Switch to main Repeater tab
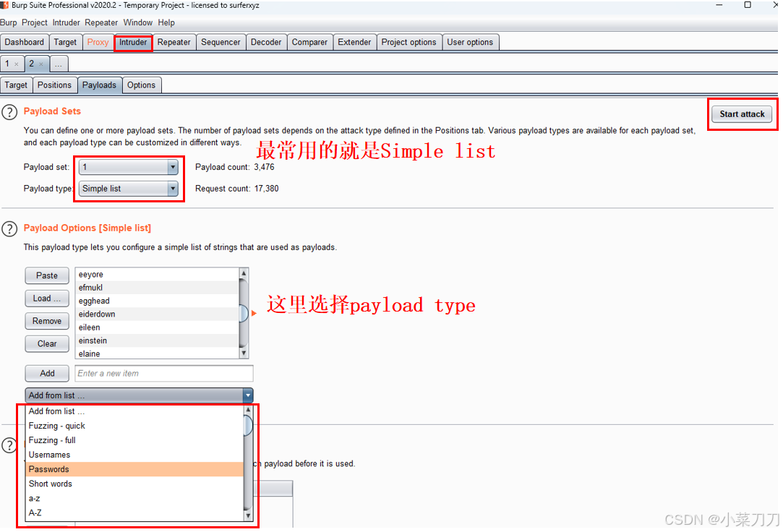Screen dimensions: 783x532 tap(174, 43)
